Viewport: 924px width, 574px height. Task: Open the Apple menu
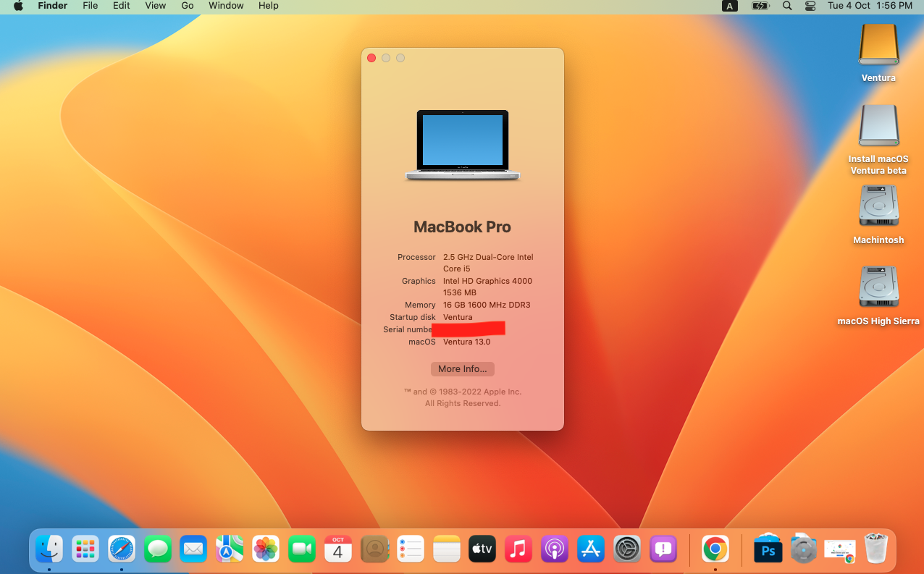pos(18,6)
